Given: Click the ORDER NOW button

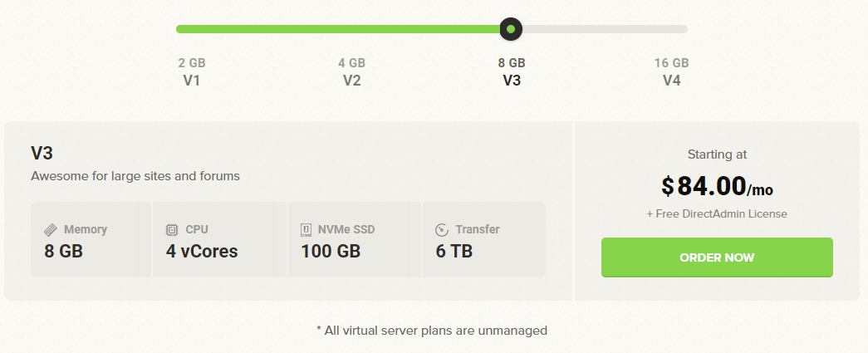Looking at the screenshot, I should [x=717, y=257].
